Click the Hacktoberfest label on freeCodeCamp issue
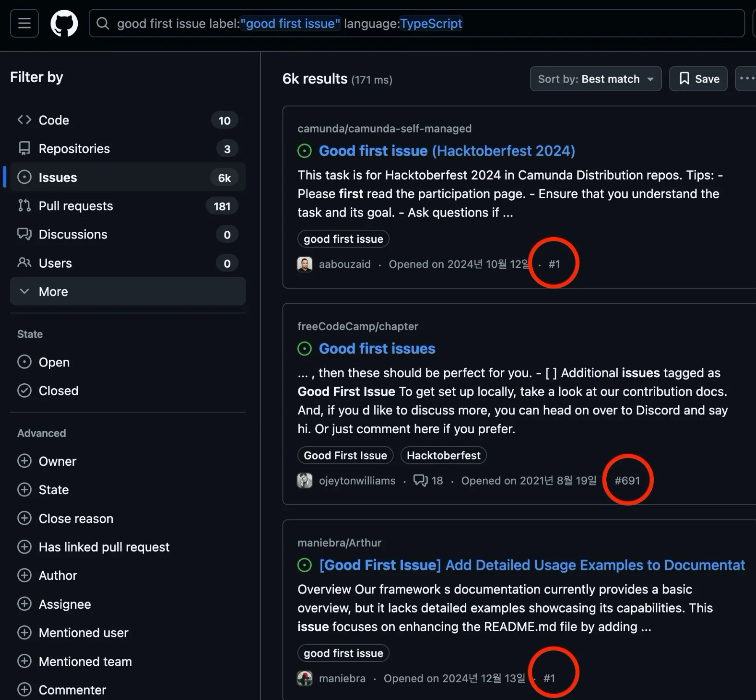756x700 pixels. [x=444, y=455]
